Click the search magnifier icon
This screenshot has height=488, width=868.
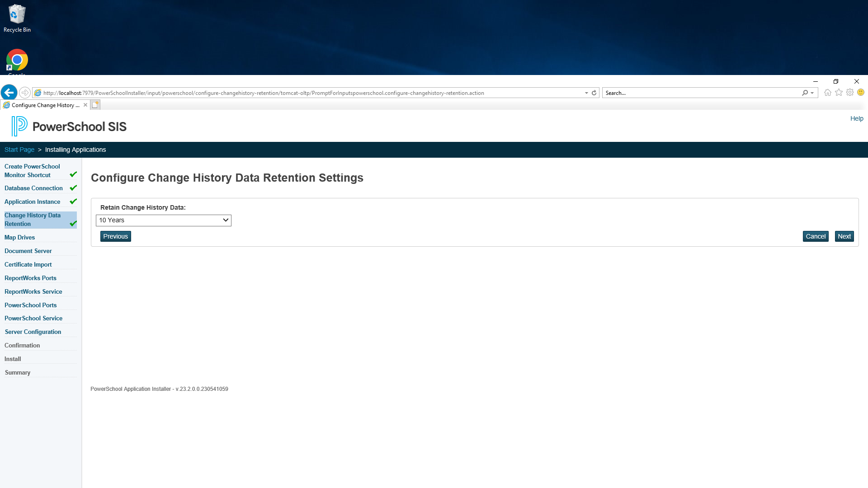(x=805, y=93)
